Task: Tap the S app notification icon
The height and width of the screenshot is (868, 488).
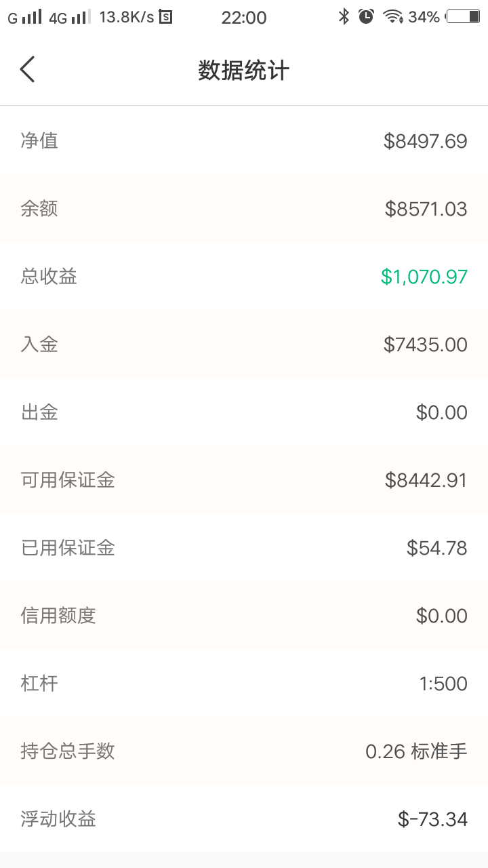Action: [165, 17]
